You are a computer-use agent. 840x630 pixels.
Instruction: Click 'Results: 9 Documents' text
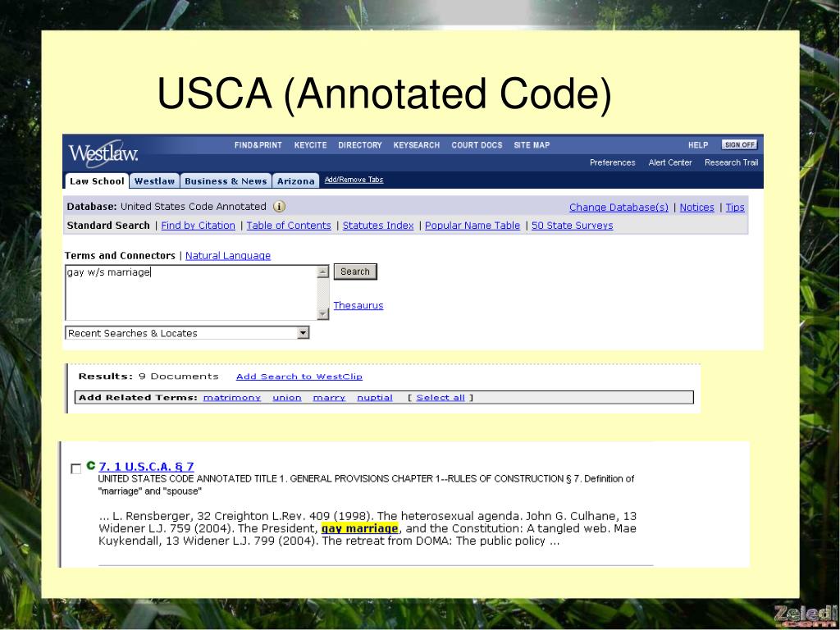click(x=148, y=376)
